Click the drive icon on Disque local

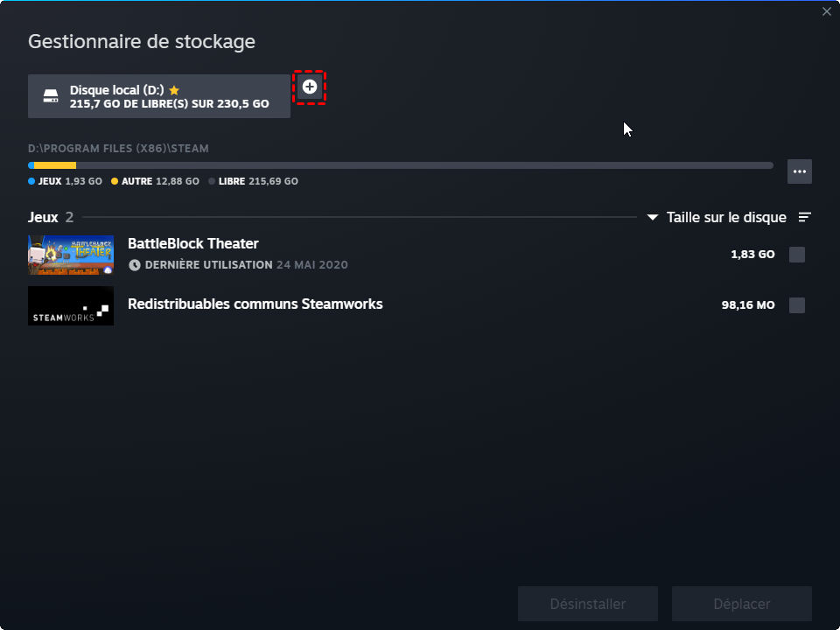pos(51,96)
